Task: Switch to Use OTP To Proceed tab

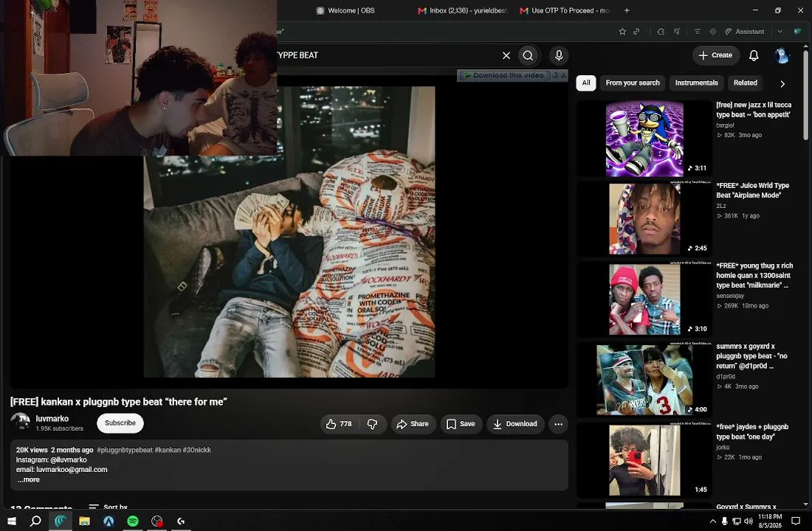Action: click(x=565, y=10)
